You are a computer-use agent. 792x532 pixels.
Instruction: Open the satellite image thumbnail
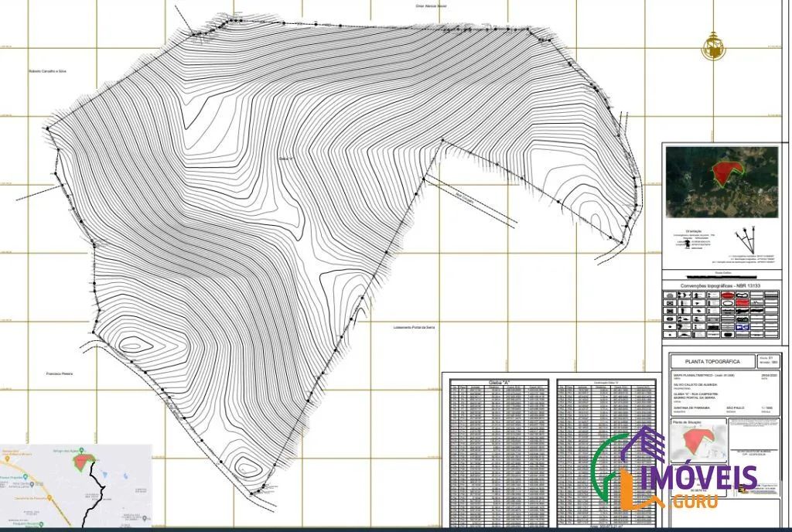click(722, 182)
